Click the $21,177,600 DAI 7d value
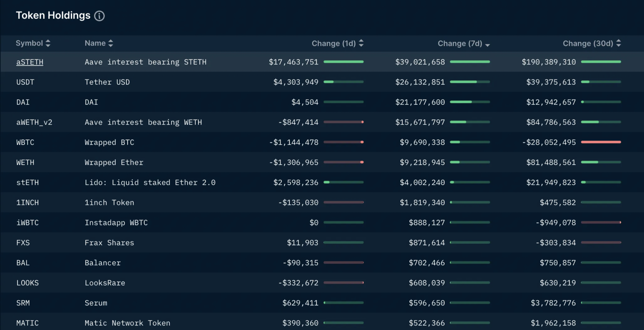The image size is (644, 330). [x=420, y=102]
